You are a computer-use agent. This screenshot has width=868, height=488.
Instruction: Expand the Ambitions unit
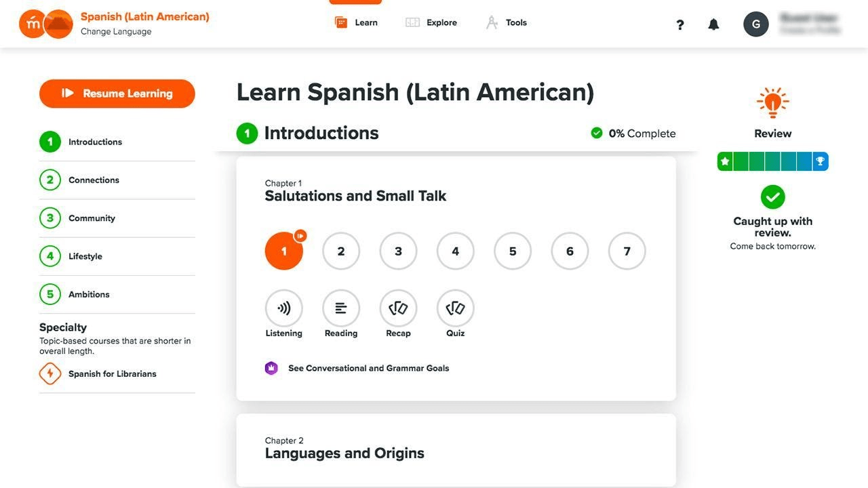[x=117, y=294]
